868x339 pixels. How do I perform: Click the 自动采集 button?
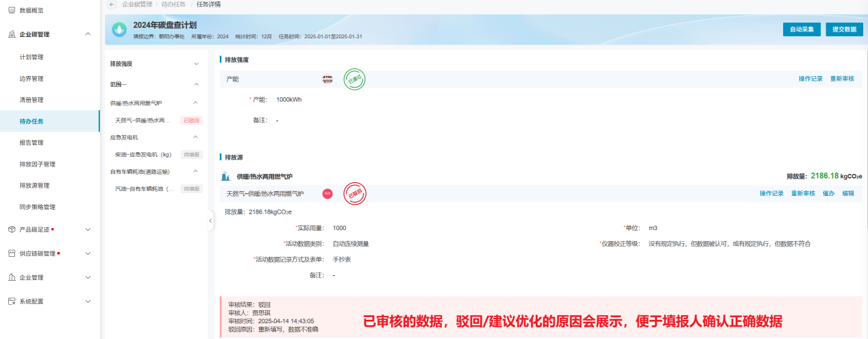pyautogui.click(x=802, y=29)
